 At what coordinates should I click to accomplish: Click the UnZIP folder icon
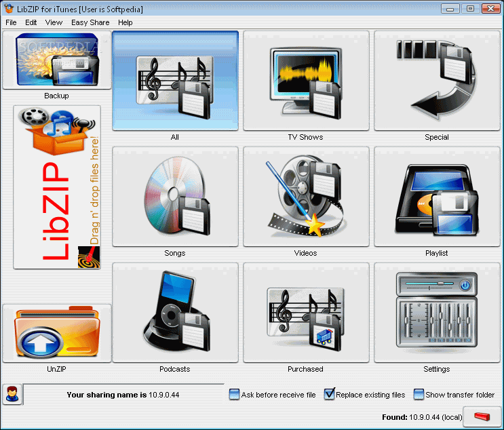56,333
